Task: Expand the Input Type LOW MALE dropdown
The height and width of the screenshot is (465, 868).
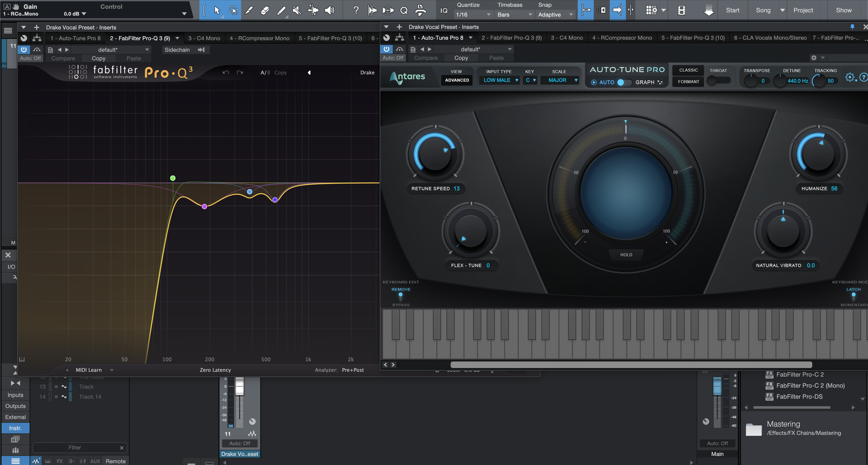Action: pos(500,80)
